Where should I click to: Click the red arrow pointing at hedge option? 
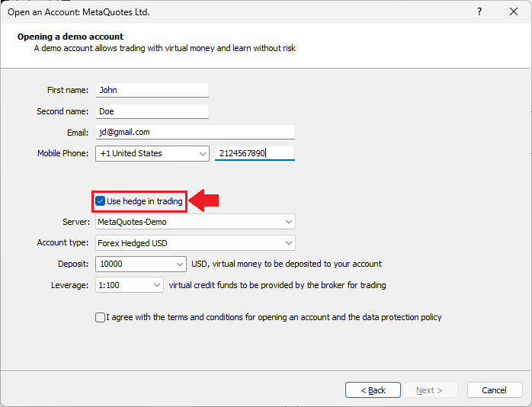(x=204, y=201)
